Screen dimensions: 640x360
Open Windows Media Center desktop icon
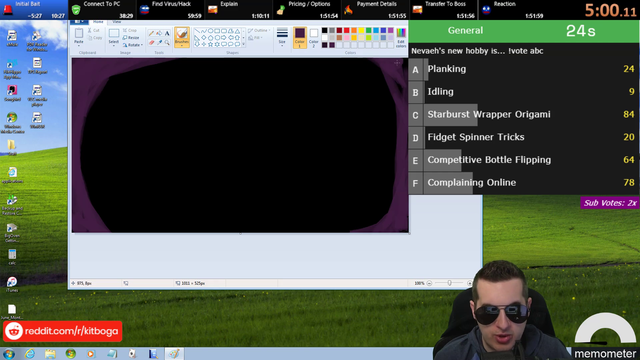(12, 123)
